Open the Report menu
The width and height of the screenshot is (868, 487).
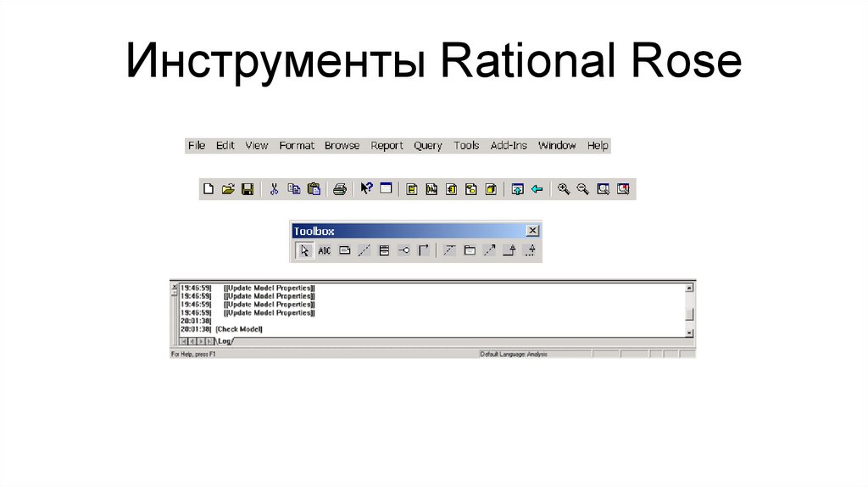[x=387, y=145]
